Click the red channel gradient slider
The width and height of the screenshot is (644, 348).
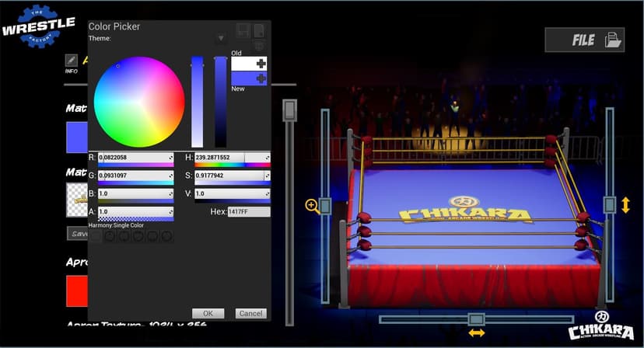(x=135, y=165)
